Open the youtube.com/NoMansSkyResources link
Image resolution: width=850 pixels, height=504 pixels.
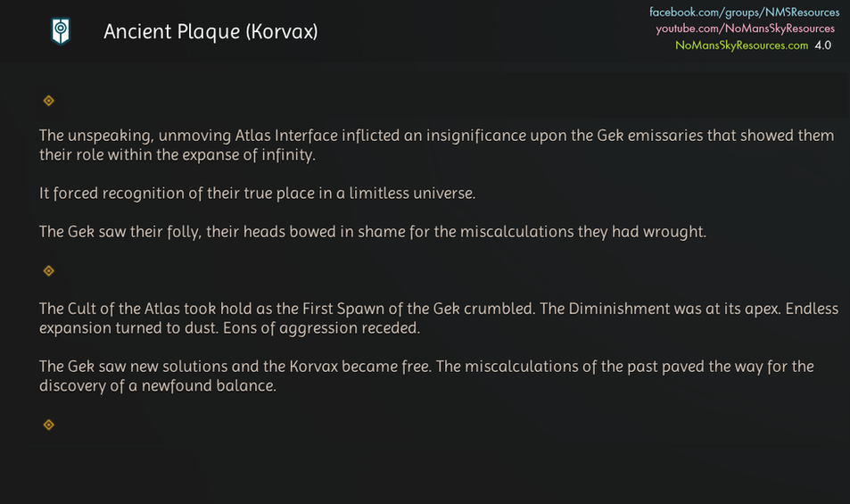[x=745, y=29]
